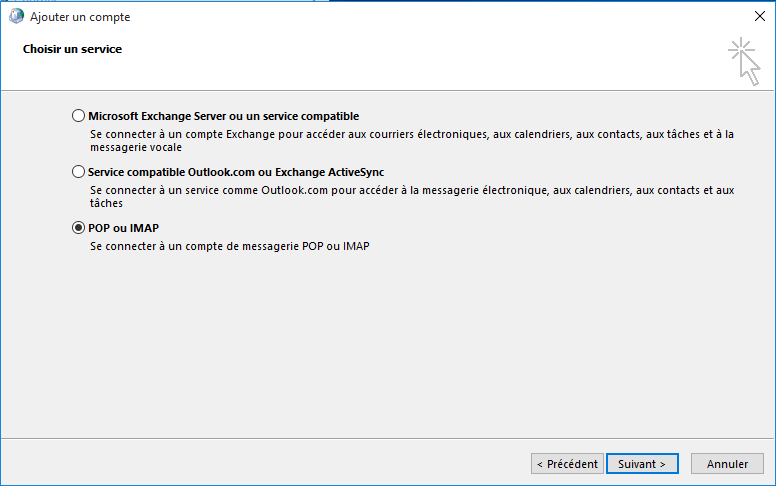Click the globe icon in the title bar
776x486 pixels.
pos(16,17)
